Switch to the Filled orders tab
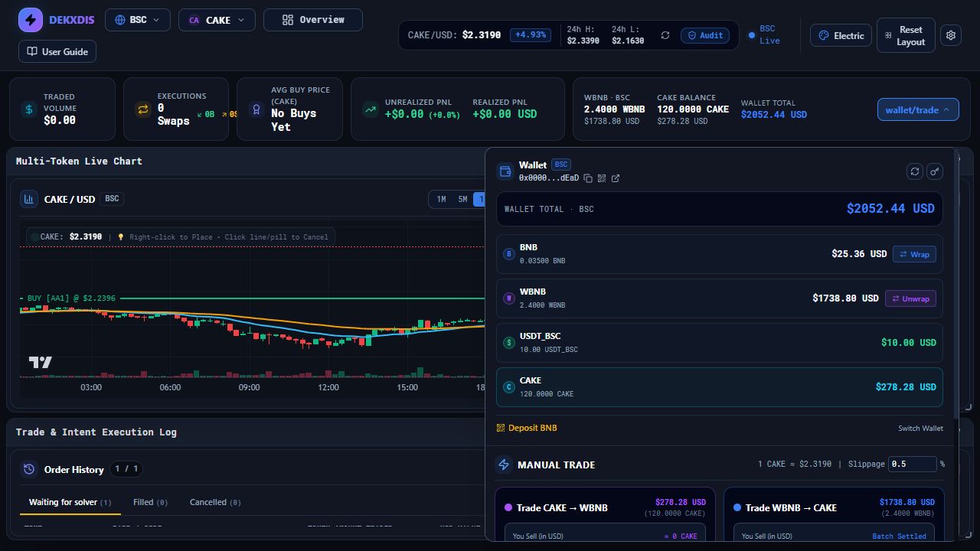This screenshot has height=551, width=980. (x=150, y=502)
